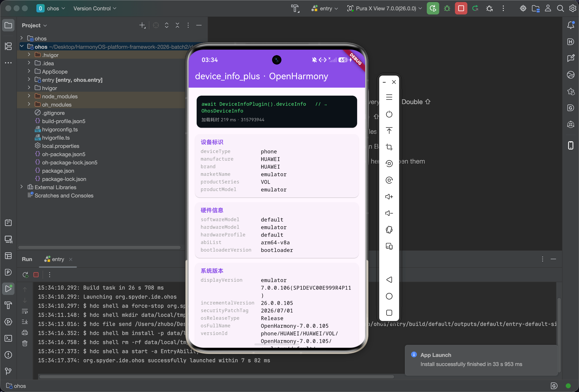Expand the oh_modules folder
579x392 pixels.
coord(29,104)
